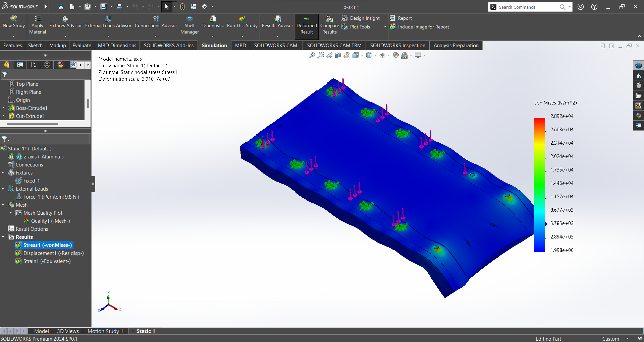Viewport: 644px width, 342px height.
Task: Open the PropertyManager panel tab
Action: tap(20, 65)
